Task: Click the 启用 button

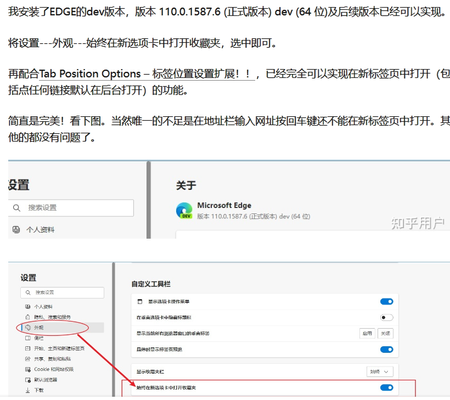Action: pyautogui.click(x=367, y=333)
